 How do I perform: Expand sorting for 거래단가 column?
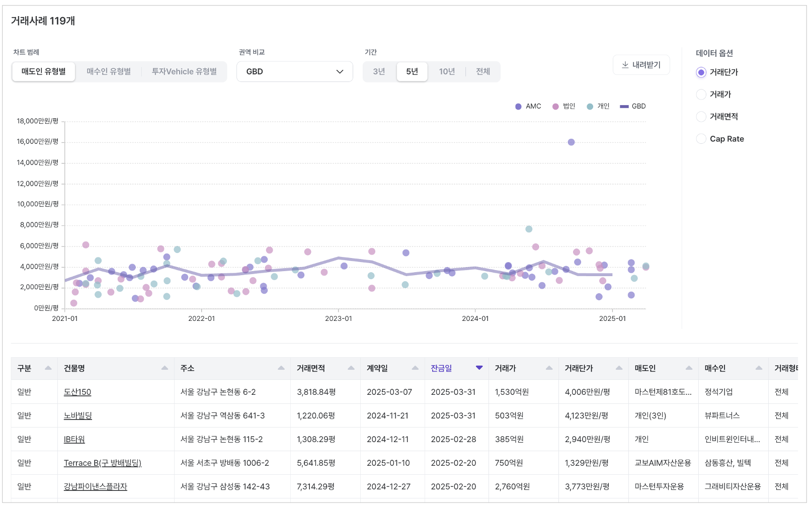point(619,368)
